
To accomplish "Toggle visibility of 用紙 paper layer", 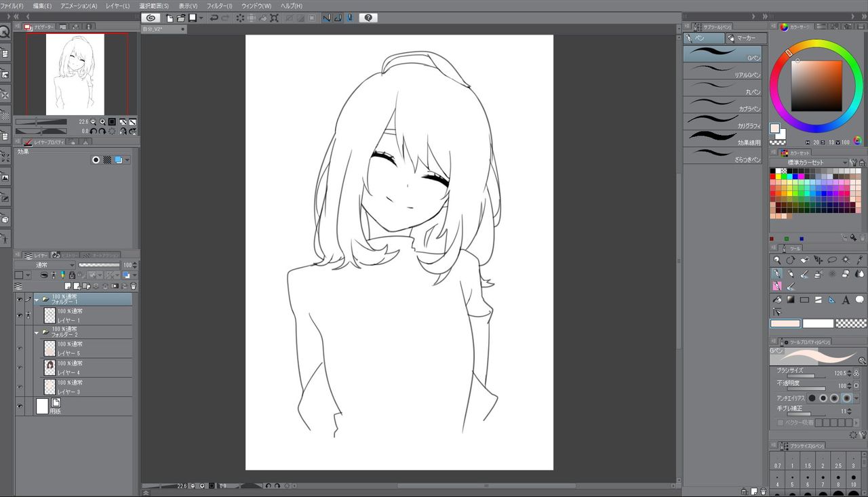I will 19,406.
